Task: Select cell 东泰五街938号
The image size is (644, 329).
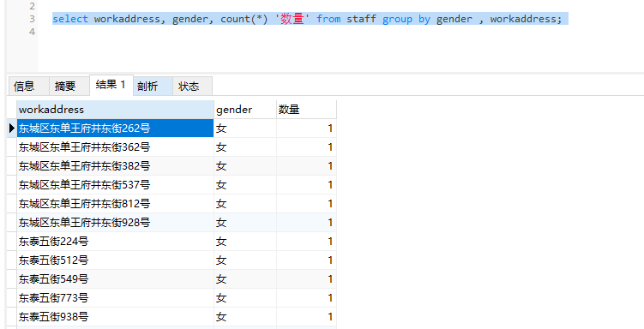Action: point(115,317)
